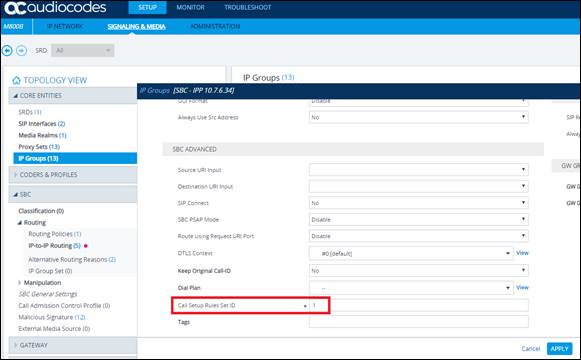
Task: Click the SBC ADVANCED section header
Action: tap(353, 149)
